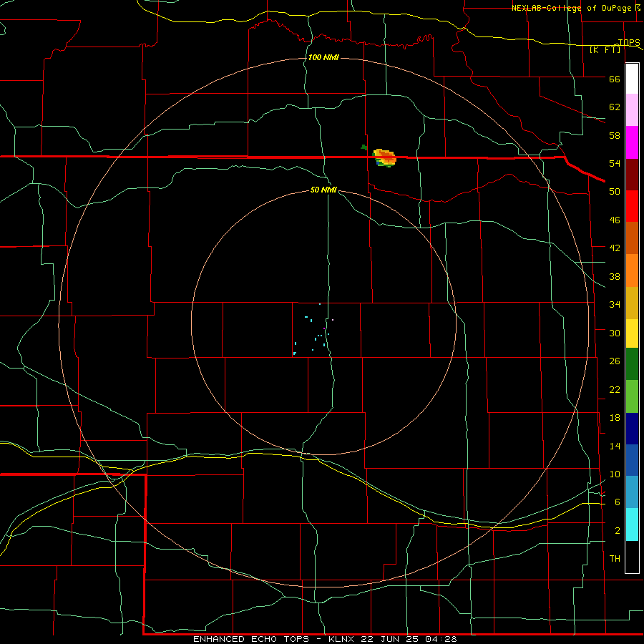
Task: Click the navy 14-18 kft legend swatch
Action: (x=632, y=429)
